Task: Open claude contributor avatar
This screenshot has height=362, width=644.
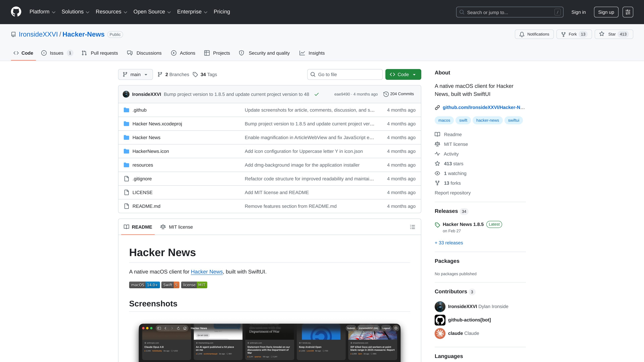Action: 440,333
